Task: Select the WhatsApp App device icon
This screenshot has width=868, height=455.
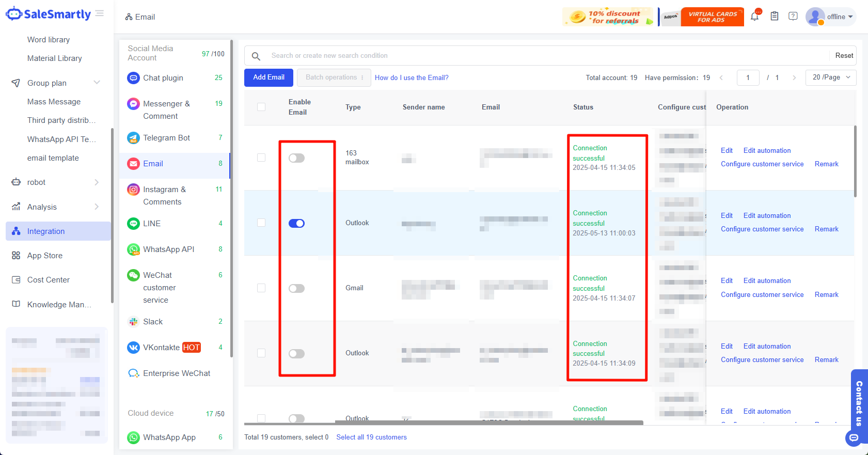Action: click(x=134, y=437)
